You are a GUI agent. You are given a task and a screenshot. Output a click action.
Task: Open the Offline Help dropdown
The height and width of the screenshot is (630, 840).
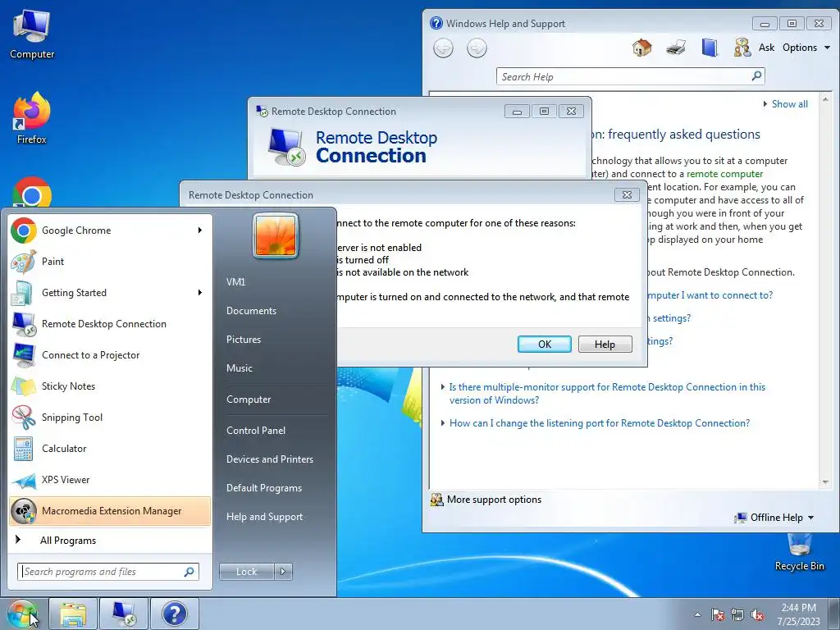tap(774, 518)
